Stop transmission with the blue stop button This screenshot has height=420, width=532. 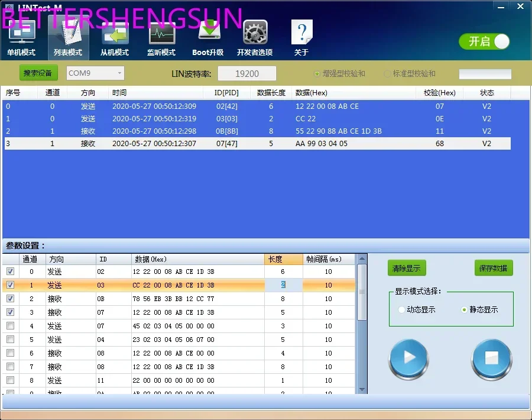(x=491, y=358)
